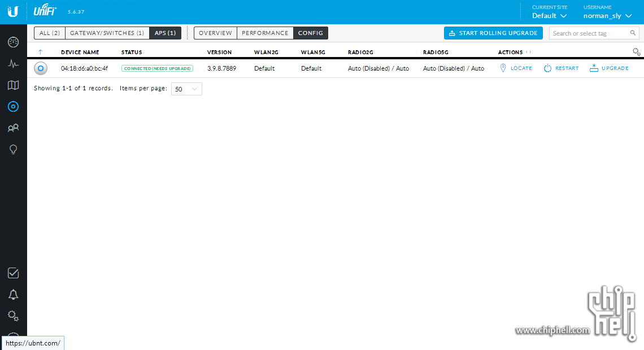644x350 pixels.
Task: Switch to the CONFIG view tab
Action: [x=311, y=33]
